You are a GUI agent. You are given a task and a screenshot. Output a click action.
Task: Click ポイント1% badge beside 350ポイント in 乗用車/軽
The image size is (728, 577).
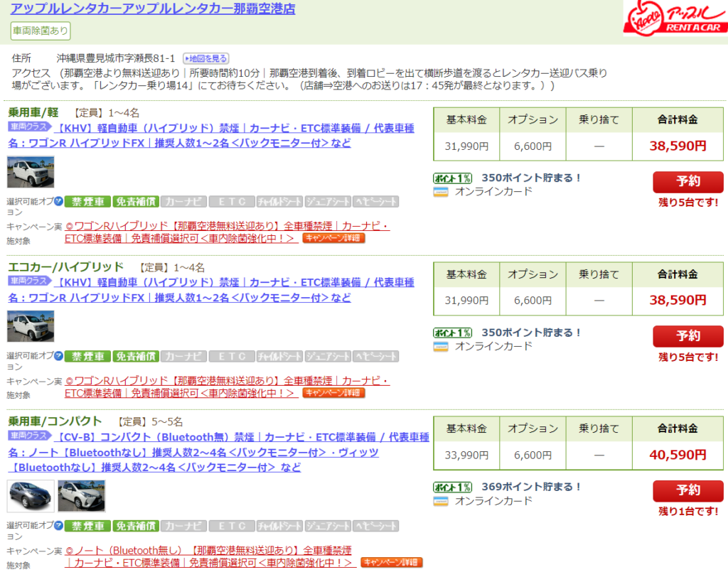click(x=453, y=178)
